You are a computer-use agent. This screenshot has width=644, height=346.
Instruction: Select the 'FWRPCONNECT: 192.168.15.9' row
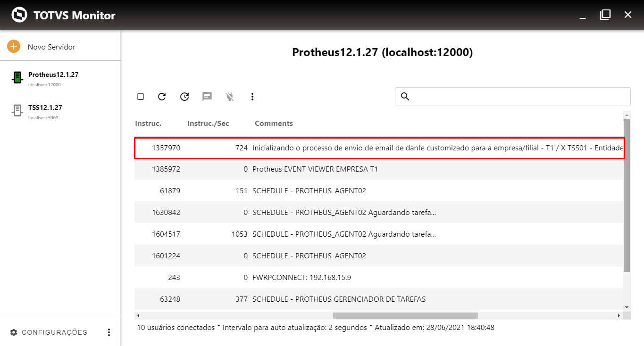[x=379, y=278]
